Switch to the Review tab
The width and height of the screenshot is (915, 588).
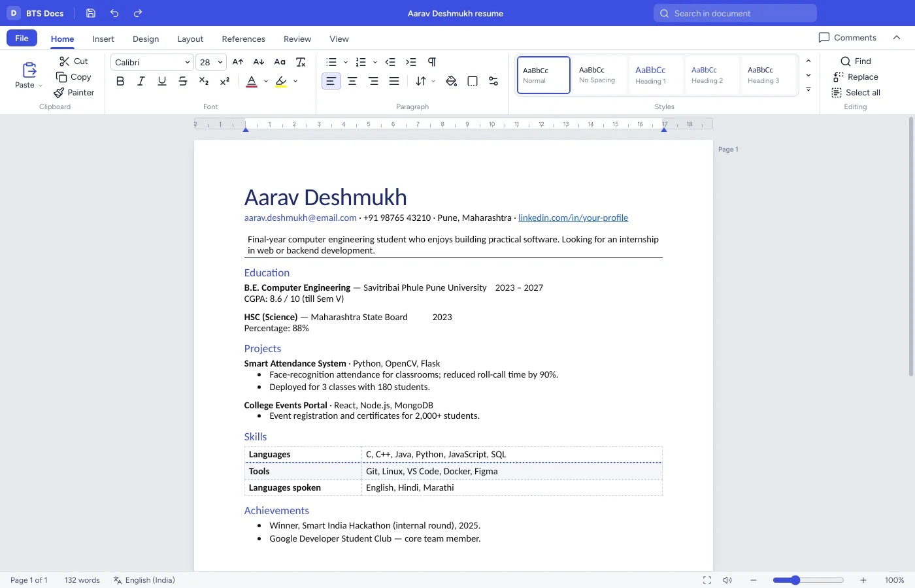tap(297, 39)
